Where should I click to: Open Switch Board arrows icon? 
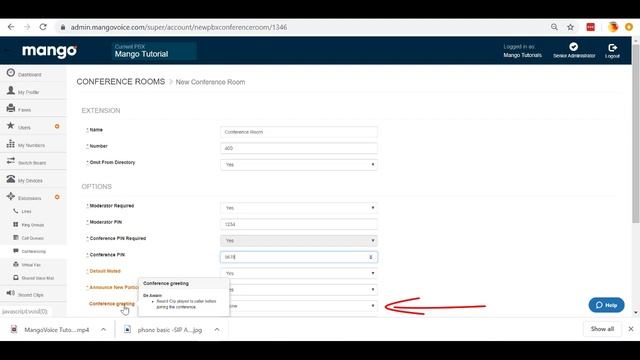click(x=11, y=161)
